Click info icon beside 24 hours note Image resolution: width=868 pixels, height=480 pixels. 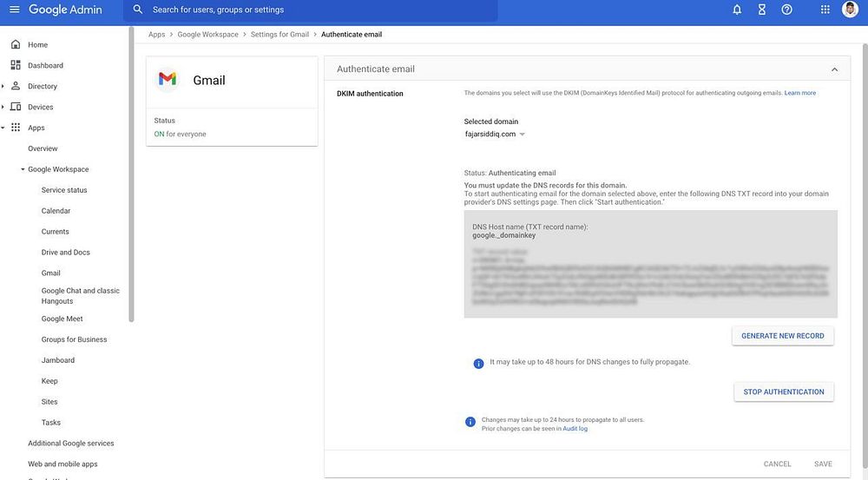pyautogui.click(x=470, y=422)
